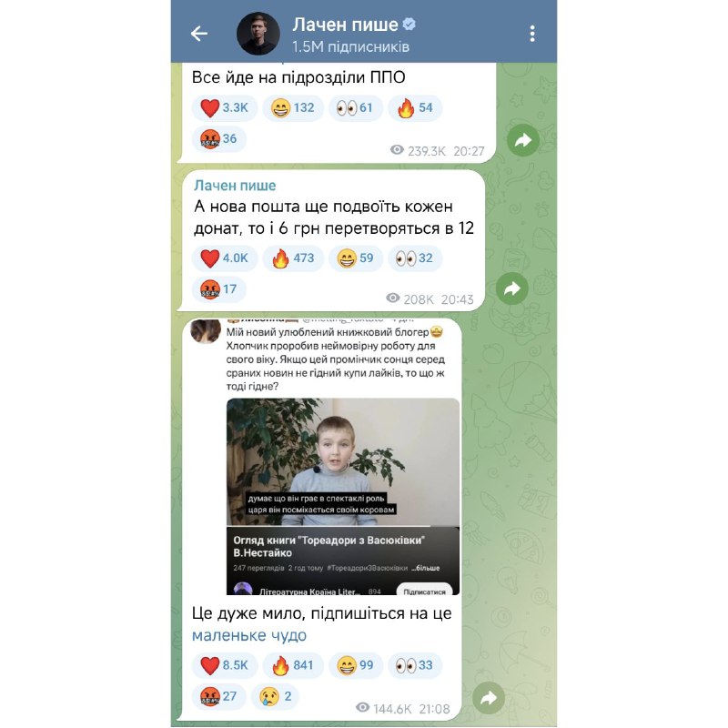This screenshot has height=728, width=728.
Task: Toggle fire reaction showing 473
Action: click(x=292, y=258)
